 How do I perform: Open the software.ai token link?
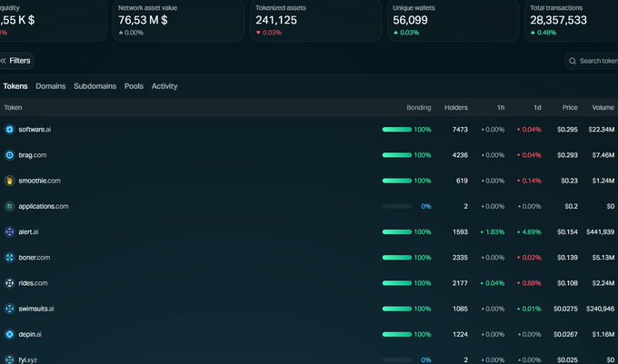pyautogui.click(x=35, y=130)
